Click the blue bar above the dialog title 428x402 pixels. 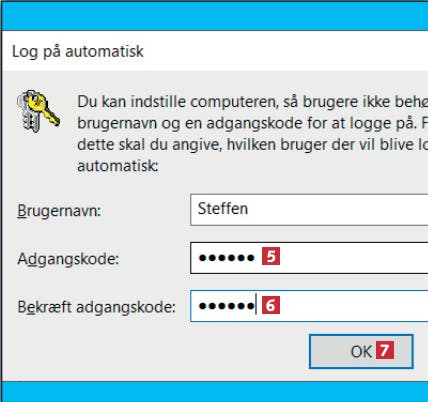215,16
